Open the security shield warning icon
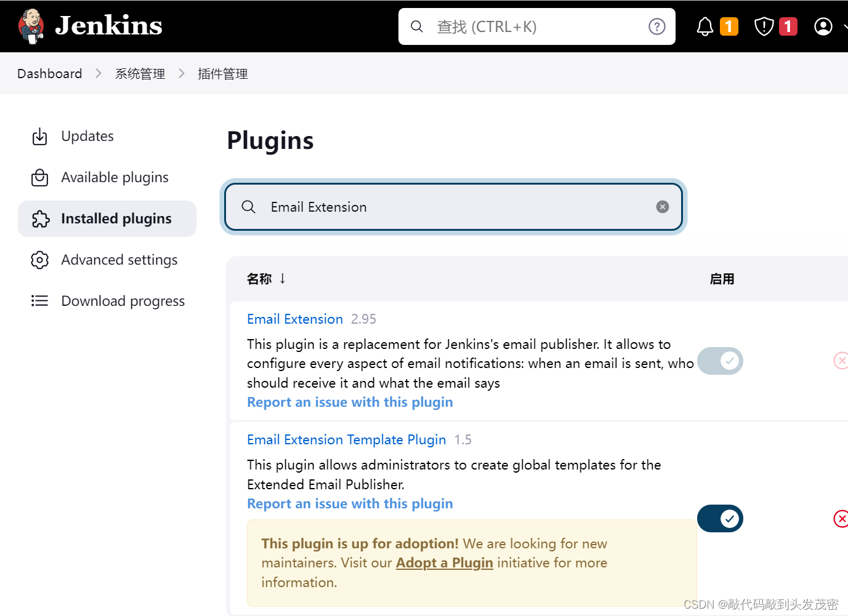 pos(764,26)
